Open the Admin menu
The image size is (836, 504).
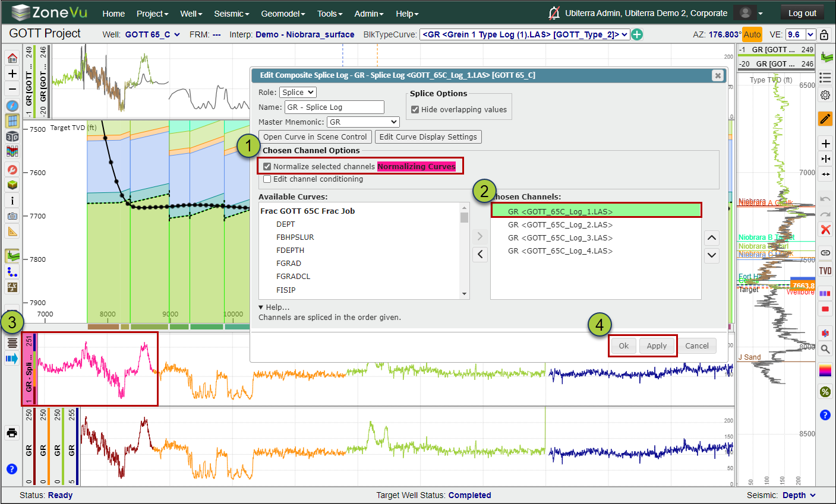[369, 14]
